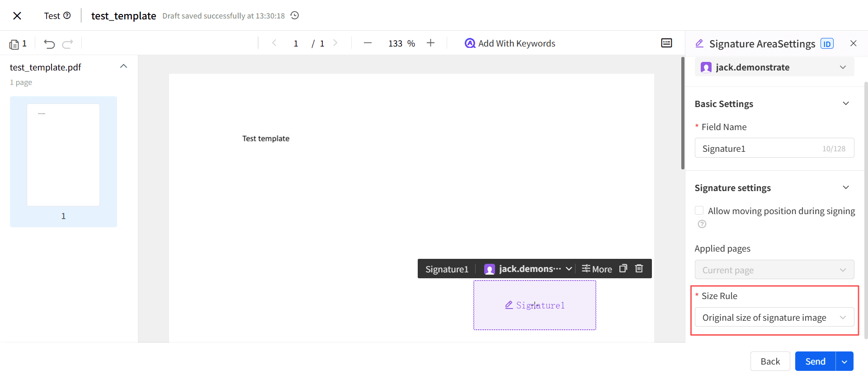
Task: Open More options on signature toolbar
Action: tap(597, 269)
